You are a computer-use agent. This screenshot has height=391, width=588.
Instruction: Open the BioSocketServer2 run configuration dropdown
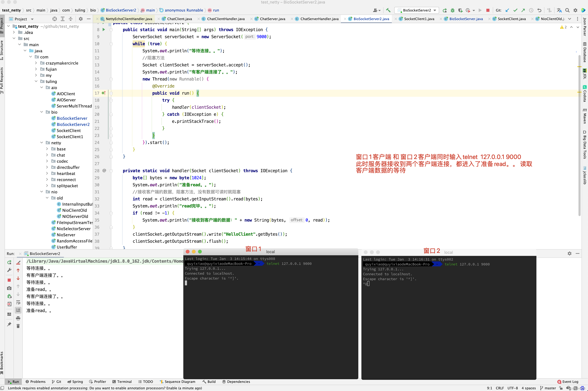click(x=417, y=10)
